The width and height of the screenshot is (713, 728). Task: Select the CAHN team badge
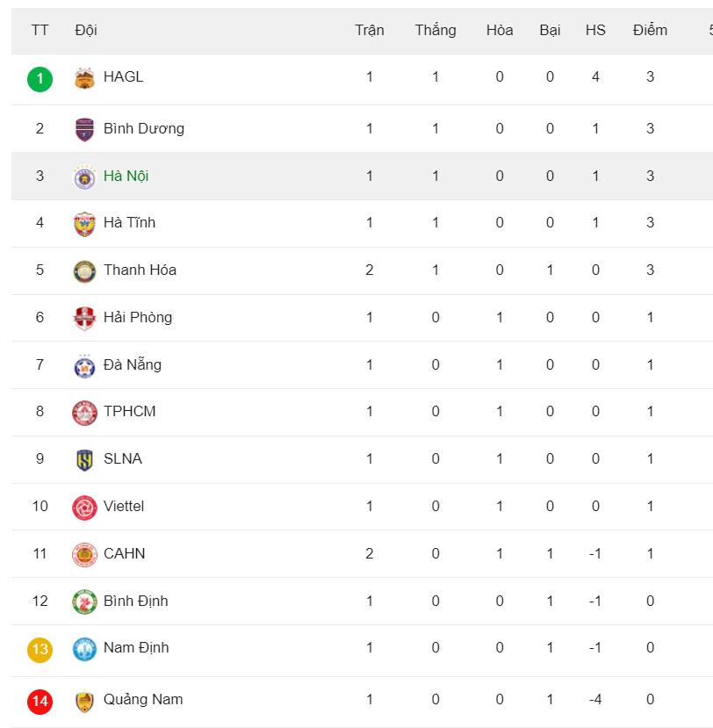coord(84,554)
